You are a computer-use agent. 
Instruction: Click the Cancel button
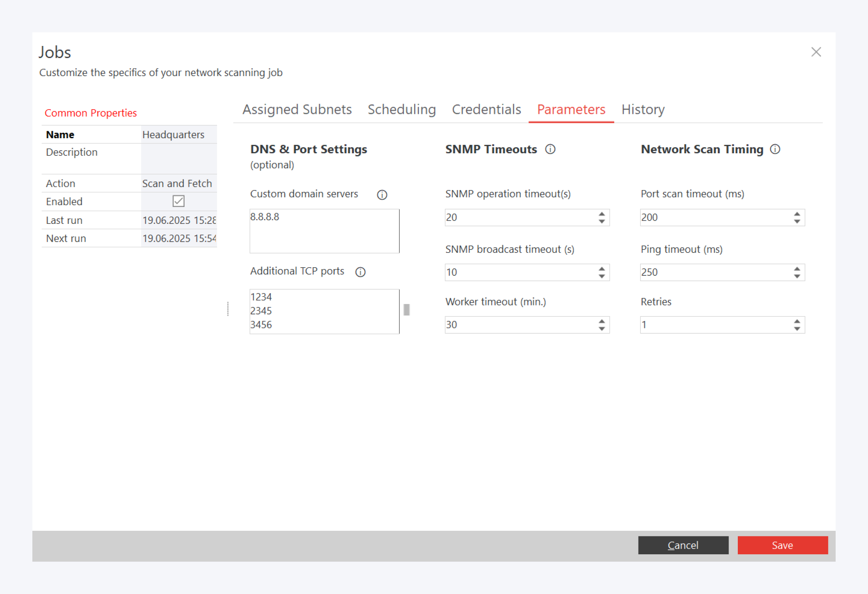683,545
